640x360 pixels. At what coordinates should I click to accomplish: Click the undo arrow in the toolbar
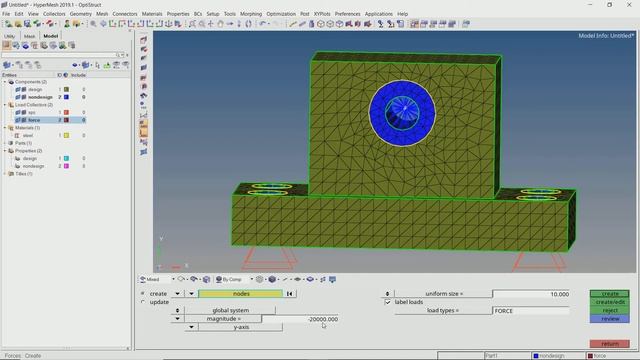tap(262, 24)
